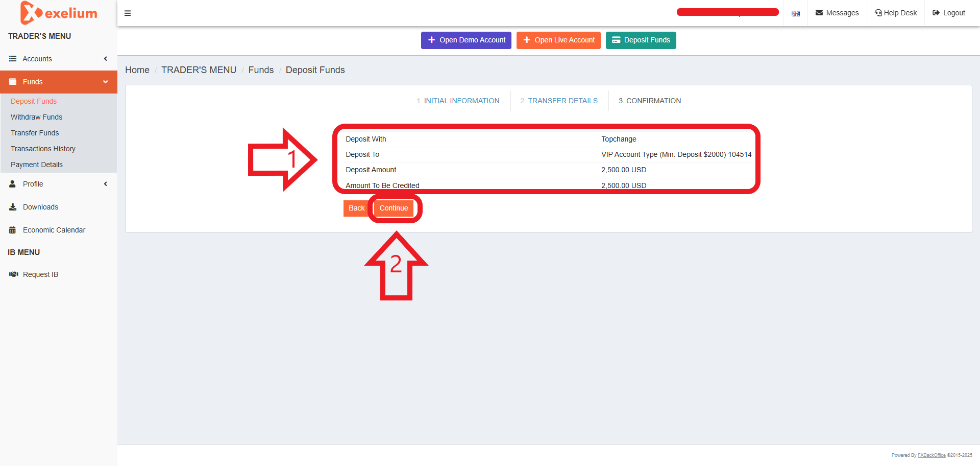Image resolution: width=980 pixels, height=466 pixels.
Task: Collapse the Funds menu chevron
Action: 106,82
